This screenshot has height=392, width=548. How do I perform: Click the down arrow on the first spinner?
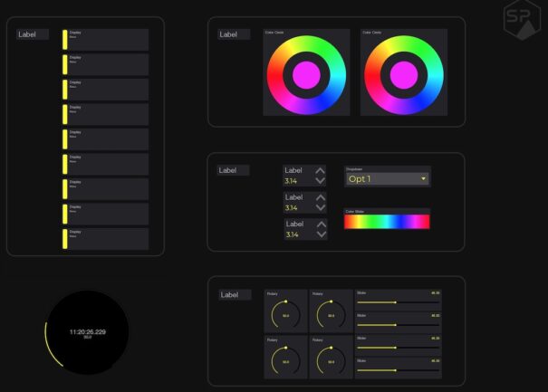coord(319,181)
